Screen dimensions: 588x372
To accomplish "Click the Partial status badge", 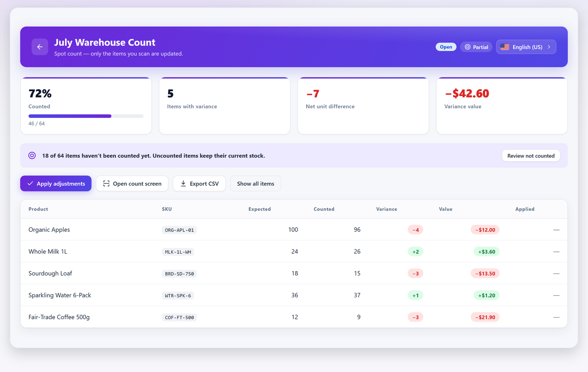I will 476,47.
